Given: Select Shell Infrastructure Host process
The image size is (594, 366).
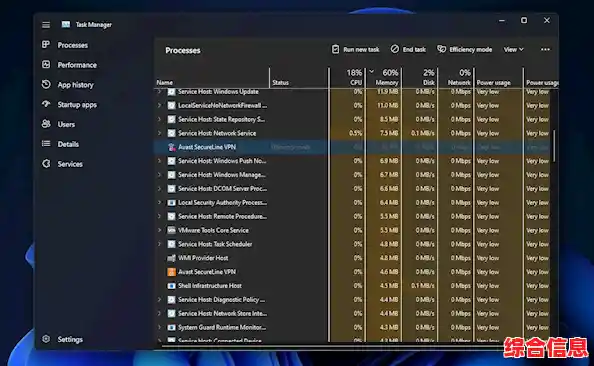Looking at the screenshot, I should coord(352,286).
